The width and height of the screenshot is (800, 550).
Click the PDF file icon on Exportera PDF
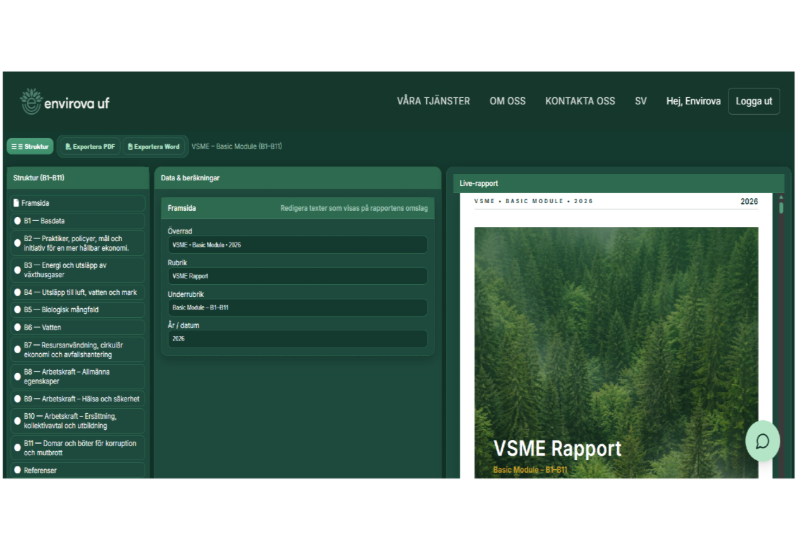pos(68,147)
